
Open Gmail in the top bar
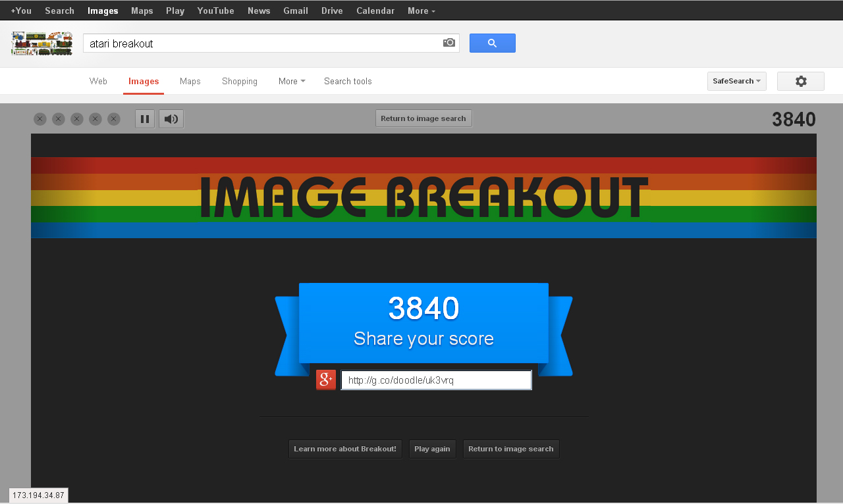(x=296, y=11)
